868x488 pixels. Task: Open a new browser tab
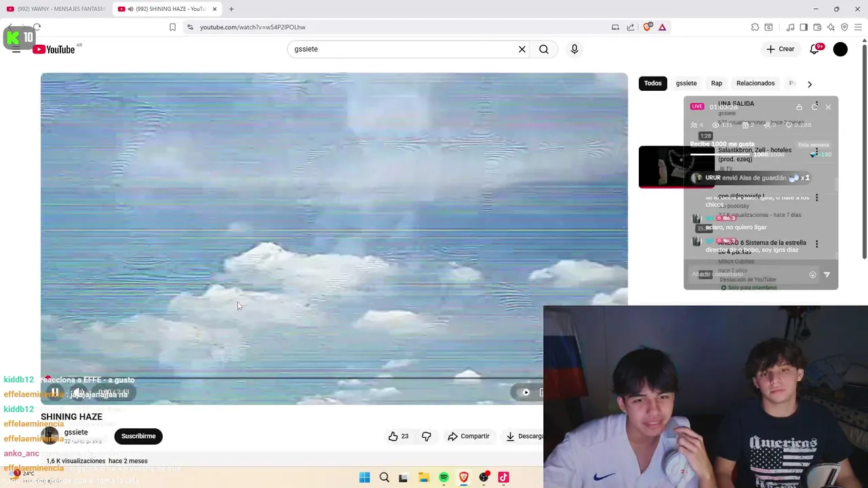pyautogui.click(x=231, y=9)
